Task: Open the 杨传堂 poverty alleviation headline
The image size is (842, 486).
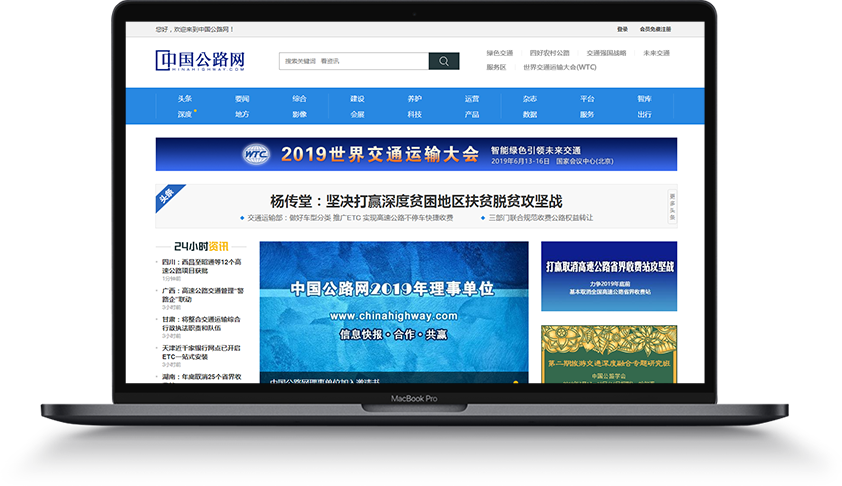Action: point(416,200)
